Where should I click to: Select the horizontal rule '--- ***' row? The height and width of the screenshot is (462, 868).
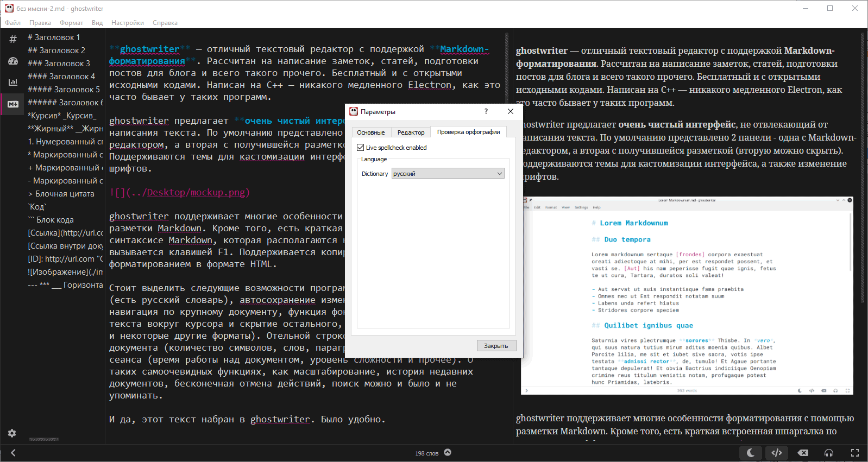tap(65, 285)
